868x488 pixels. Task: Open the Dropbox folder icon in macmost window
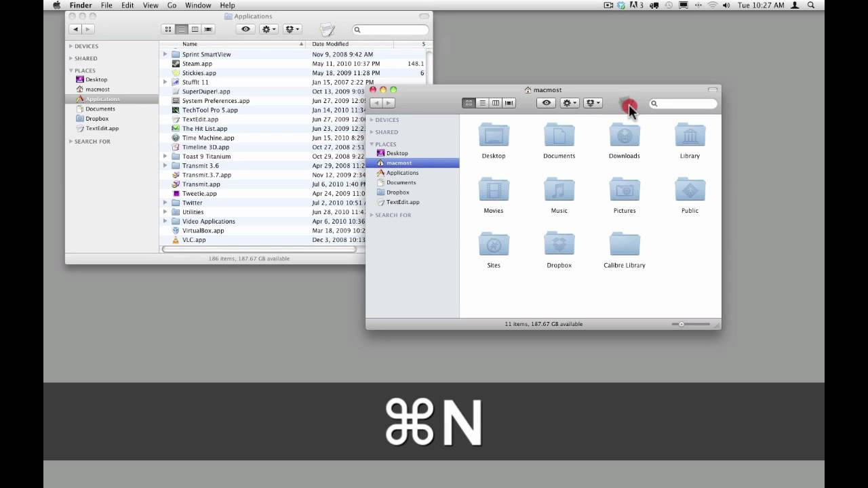point(559,245)
